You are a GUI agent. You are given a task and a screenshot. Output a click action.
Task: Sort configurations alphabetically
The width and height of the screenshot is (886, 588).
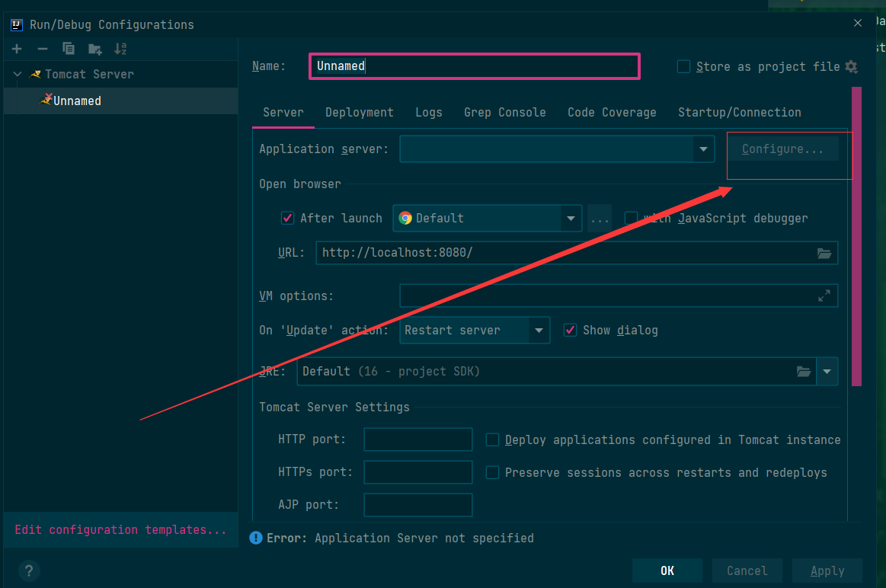120,50
